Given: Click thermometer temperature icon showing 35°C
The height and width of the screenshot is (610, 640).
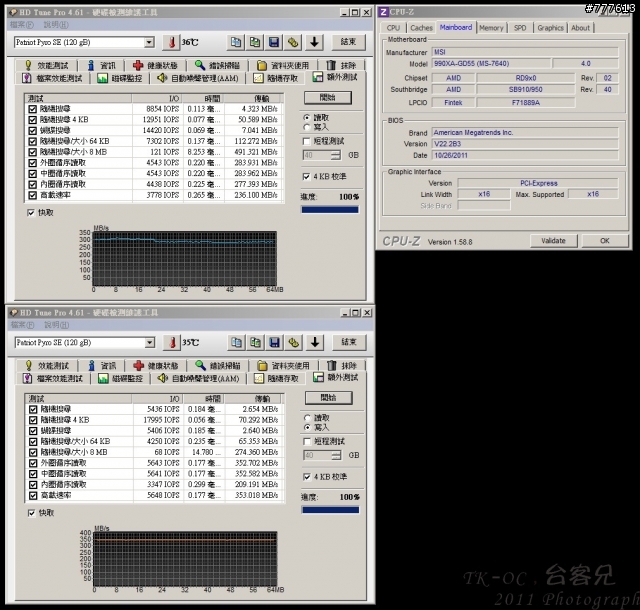Looking at the screenshot, I should pos(172,342).
